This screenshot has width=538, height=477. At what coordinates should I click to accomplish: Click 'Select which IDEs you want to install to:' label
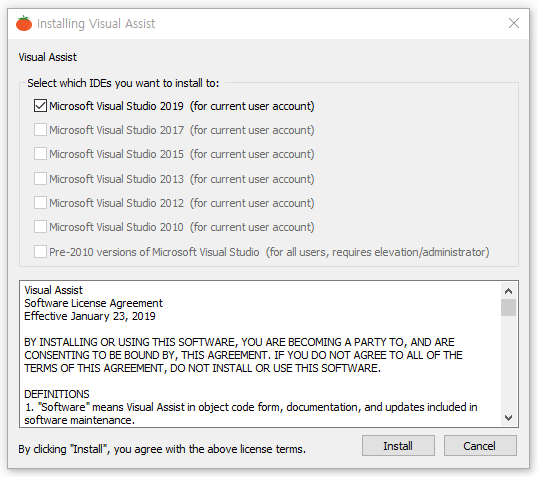coord(123,83)
